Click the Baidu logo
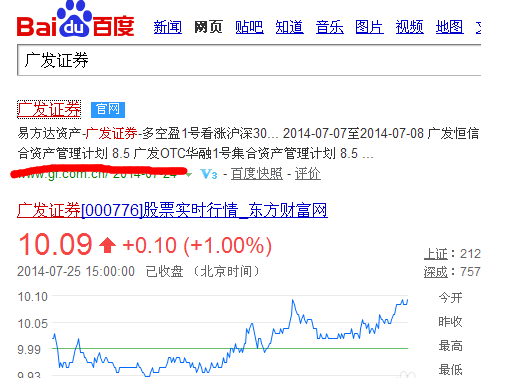Image resolution: width=513 pixels, height=378 pixels. 76,19
